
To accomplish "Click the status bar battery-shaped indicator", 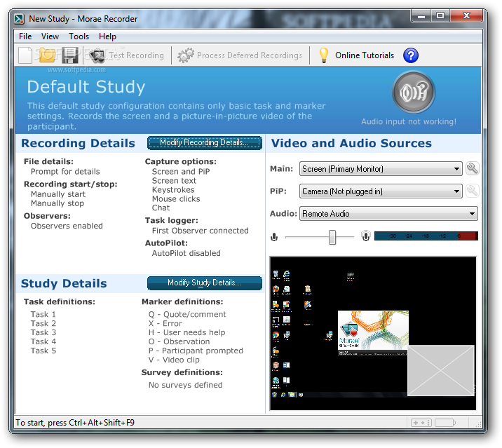I will (445, 423).
